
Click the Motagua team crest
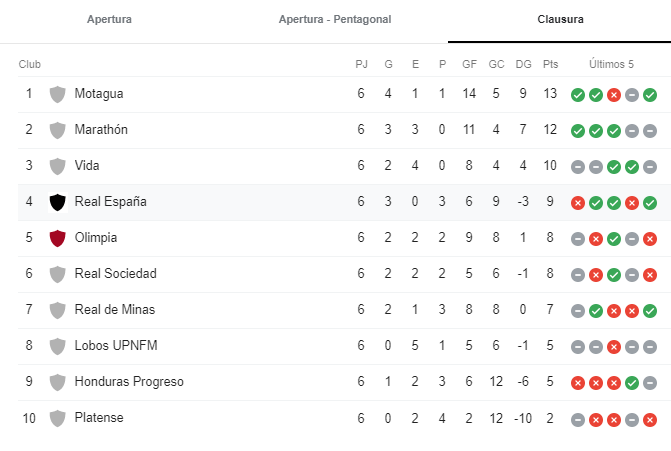coord(57,94)
